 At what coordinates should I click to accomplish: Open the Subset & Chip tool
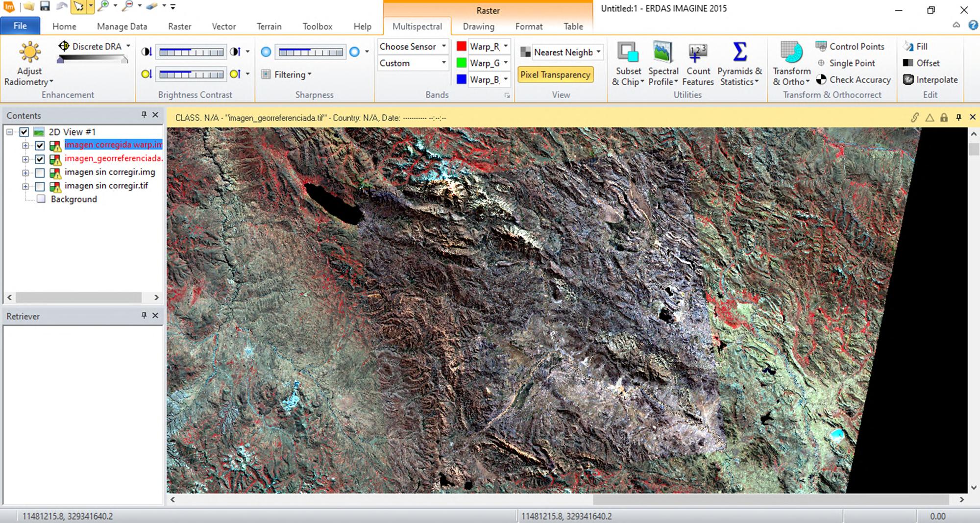point(628,64)
